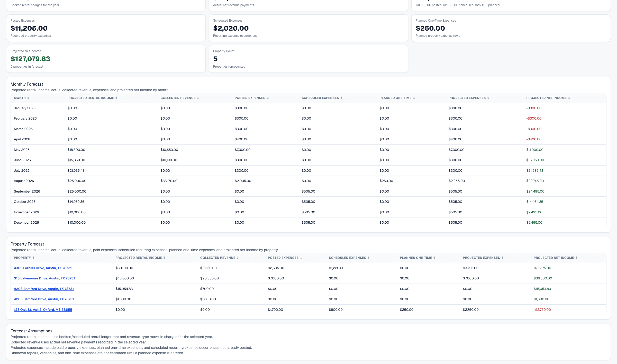This screenshot has width=617, height=364.
Task: Select the December 2026 row label
Action: (26, 223)
